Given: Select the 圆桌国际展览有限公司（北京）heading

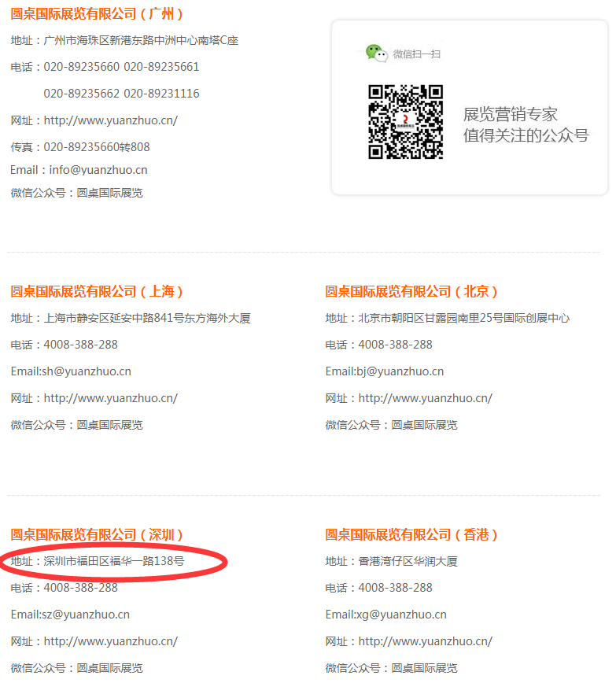Looking at the screenshot, I should click(x=411, y=292).
